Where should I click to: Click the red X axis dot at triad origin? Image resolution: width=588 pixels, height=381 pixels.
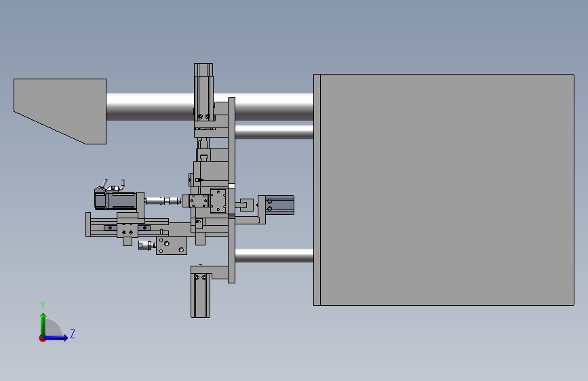tap(42, 338)
